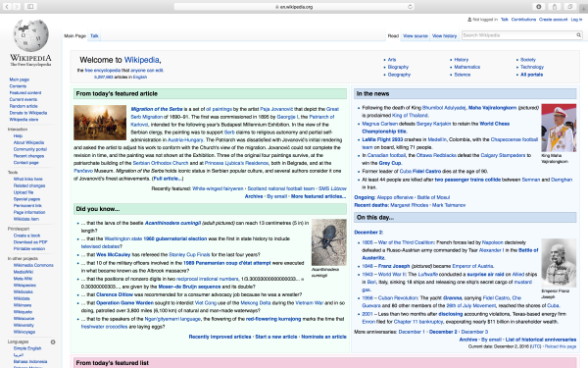Reload the page from the address bar
588x368 pixels.
[x=410, y=7]
